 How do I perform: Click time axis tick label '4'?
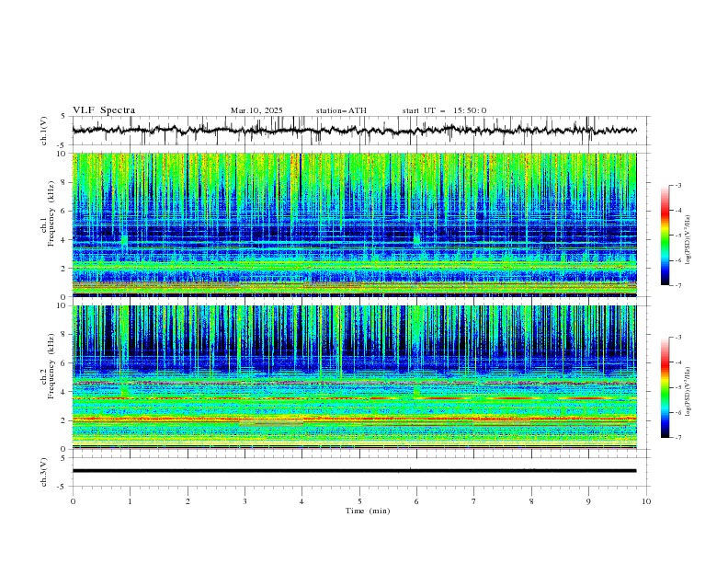coord(301,501)
